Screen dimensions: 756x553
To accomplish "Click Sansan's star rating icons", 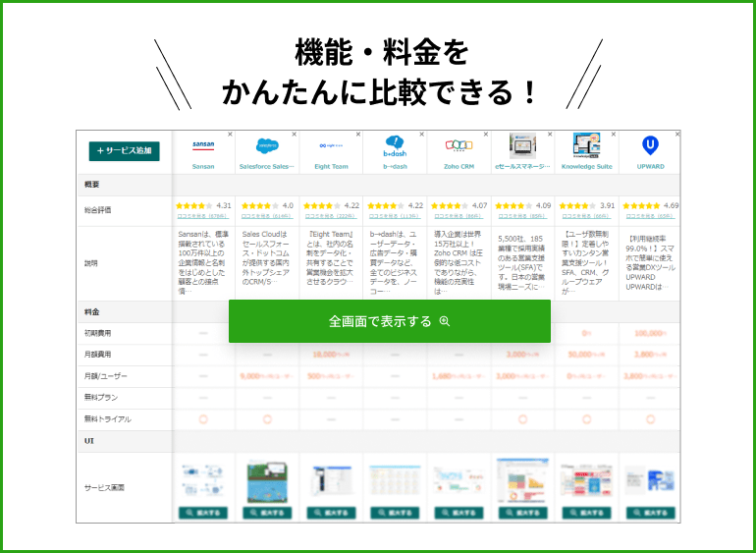I will [194, 206].
